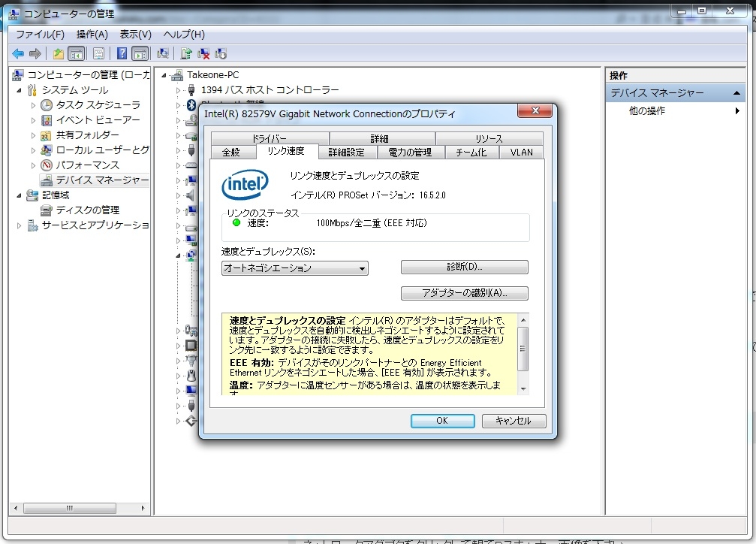Open the ヘルプ(H) menu
This screenshot has height=544, width=756.
click(184, 35)
